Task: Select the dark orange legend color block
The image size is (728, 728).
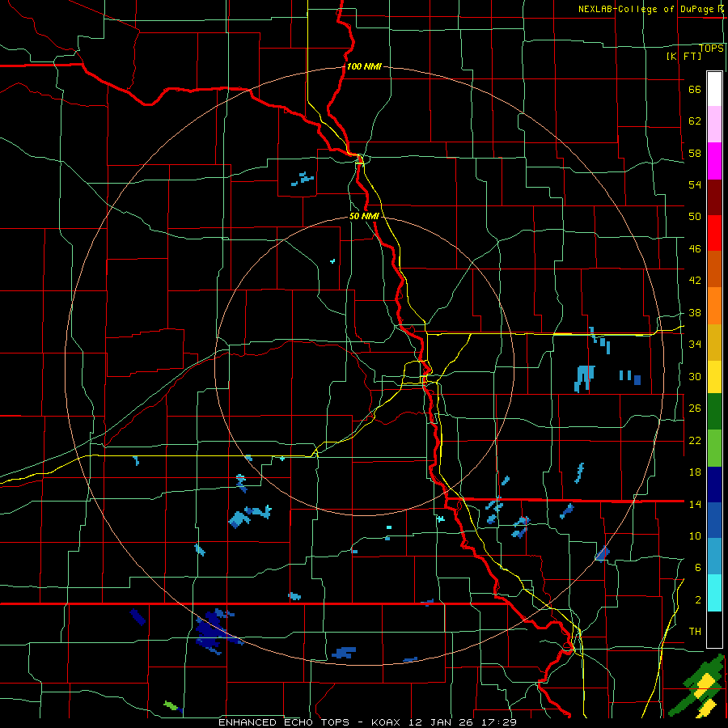Action: (714, 269)
